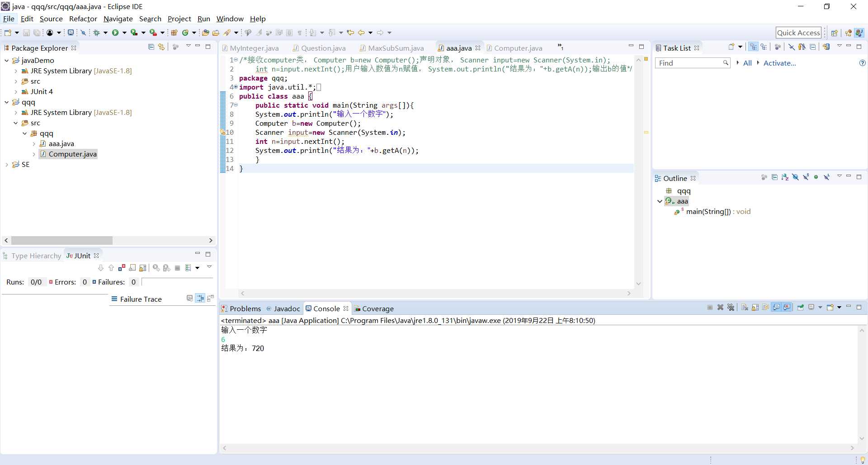The width and height of the screenshot is (868, 465).
Task: Click the Task List help question icon
Action: pyautogui.click(x=863, y=63)
